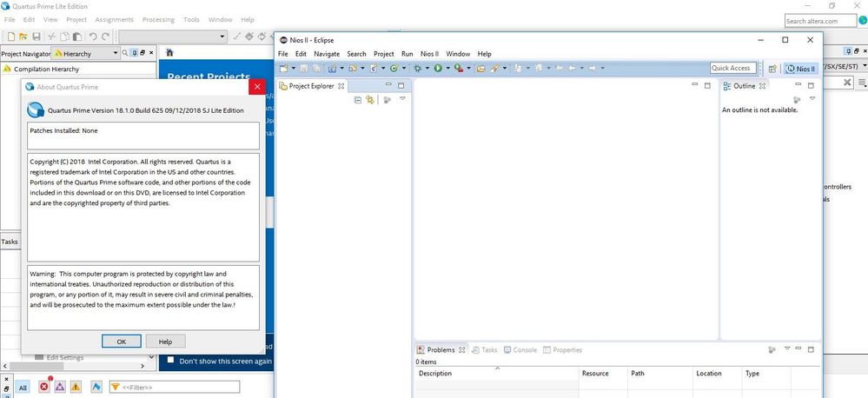The image size is (868, 398).
Task: Click the Open folder icon in Quartus toolbar
Action: [23, 36]
